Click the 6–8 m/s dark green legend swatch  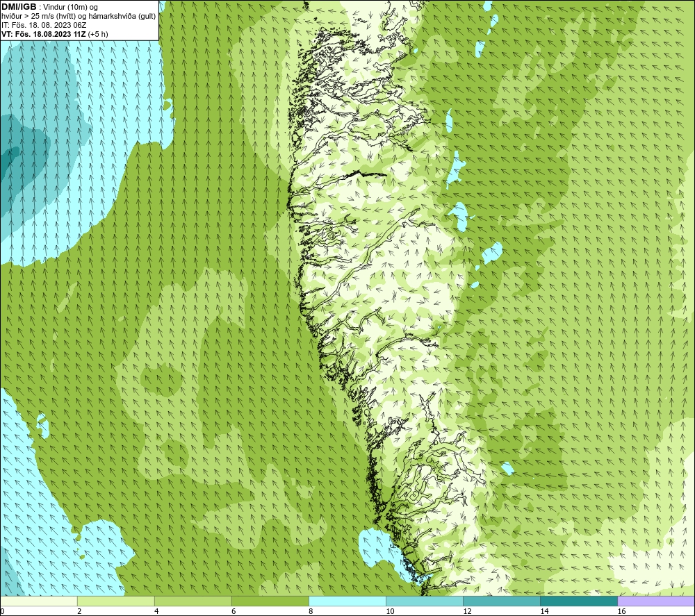(270, 601)
